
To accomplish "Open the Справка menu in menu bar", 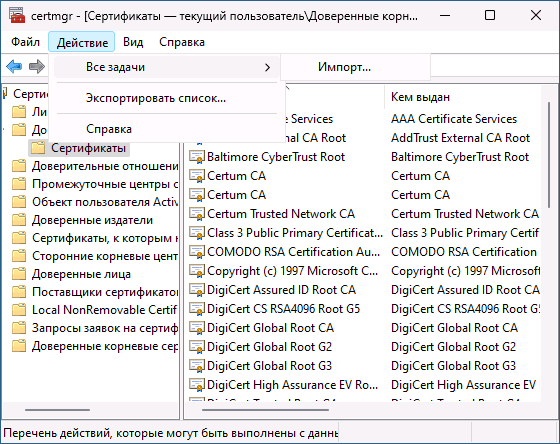I will (x=182, y=42).
